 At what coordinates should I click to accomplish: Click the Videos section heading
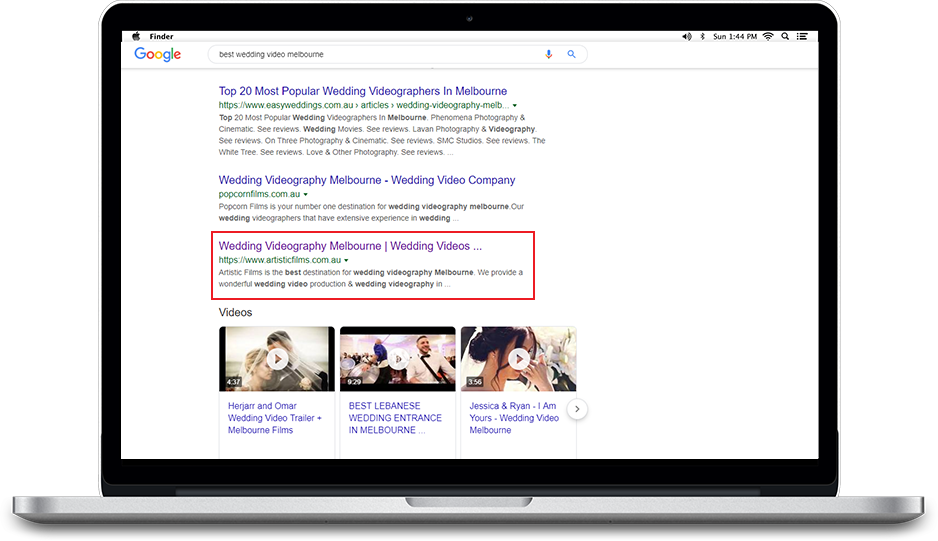(x=235, y=312)
